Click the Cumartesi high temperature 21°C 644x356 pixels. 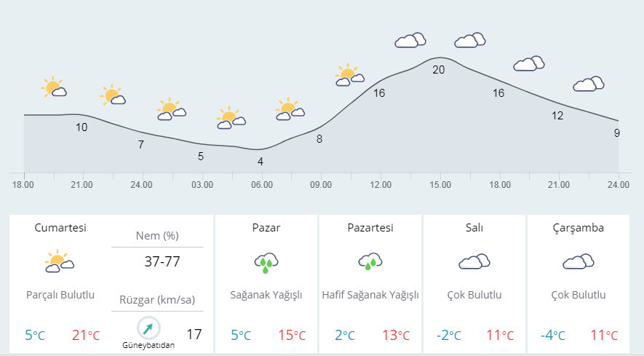(x=86, y=335)
